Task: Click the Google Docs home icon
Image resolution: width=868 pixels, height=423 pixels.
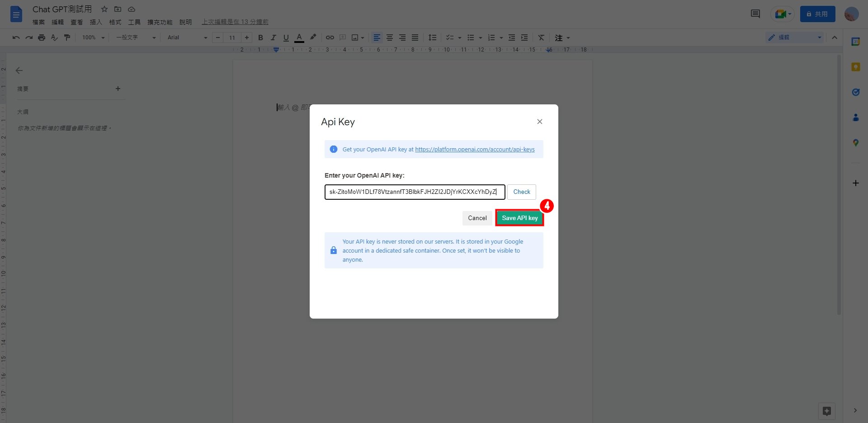Action: 16,14
